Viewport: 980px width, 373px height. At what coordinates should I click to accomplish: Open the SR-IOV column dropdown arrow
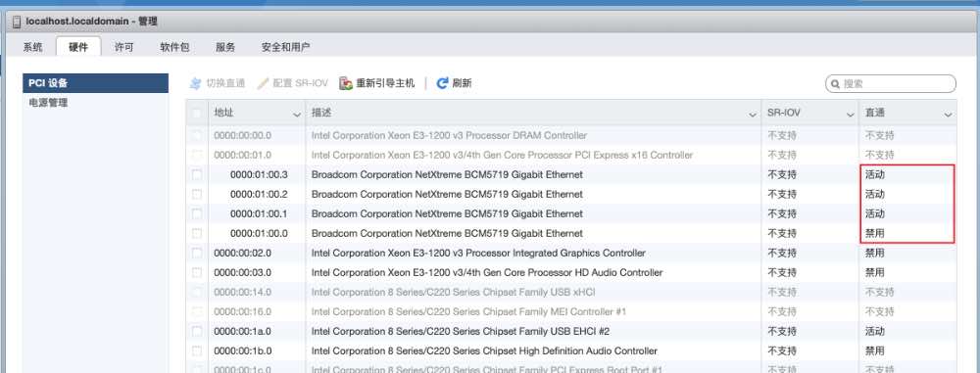tap(850, 115)
